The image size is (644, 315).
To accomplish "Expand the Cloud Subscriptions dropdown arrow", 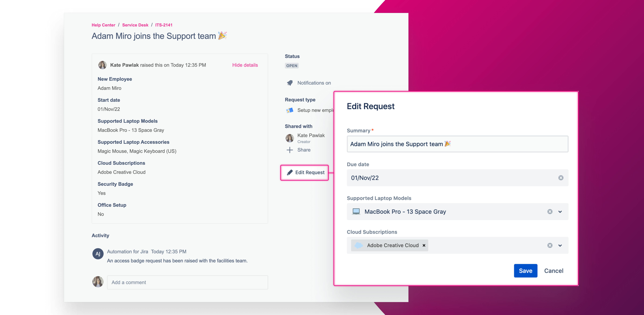I will (560, 245).
